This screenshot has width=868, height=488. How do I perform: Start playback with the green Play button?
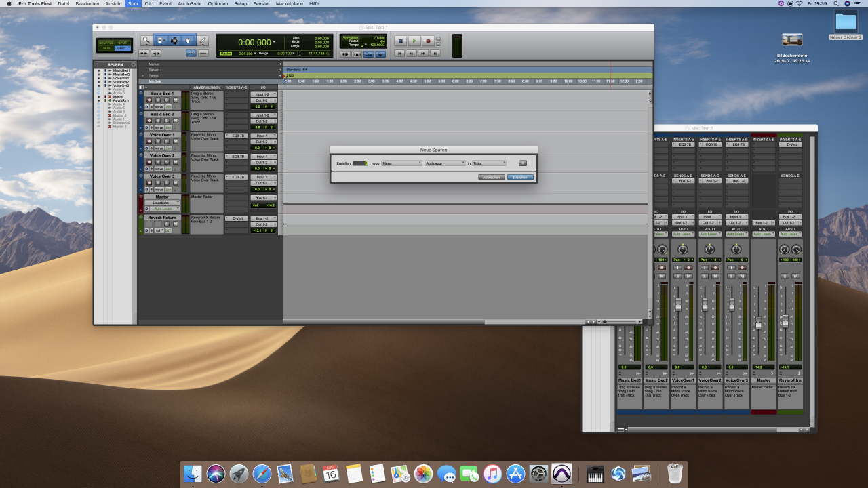click(414, 41)
